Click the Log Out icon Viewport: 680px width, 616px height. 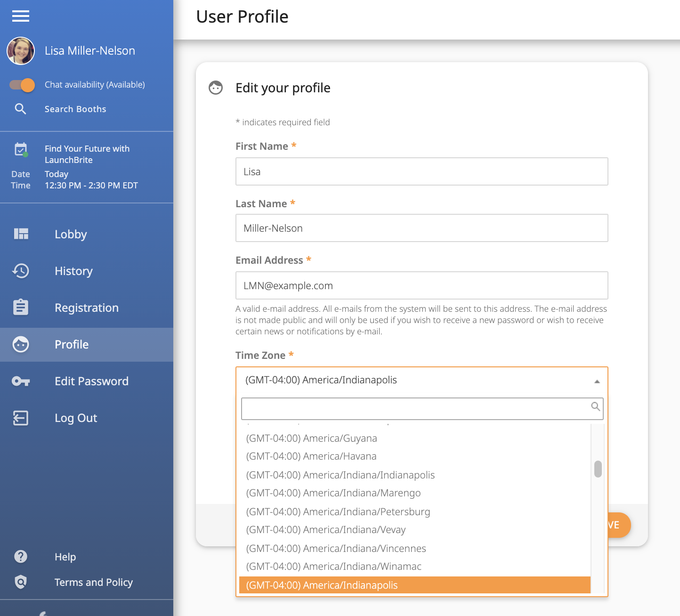click(x=21, y=418)
